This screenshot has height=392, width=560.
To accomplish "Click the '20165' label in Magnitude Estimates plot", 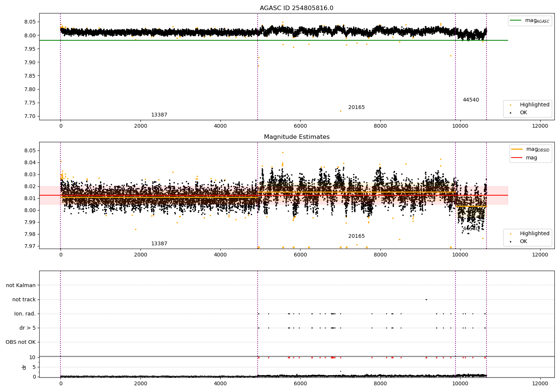I will (357, 236).
